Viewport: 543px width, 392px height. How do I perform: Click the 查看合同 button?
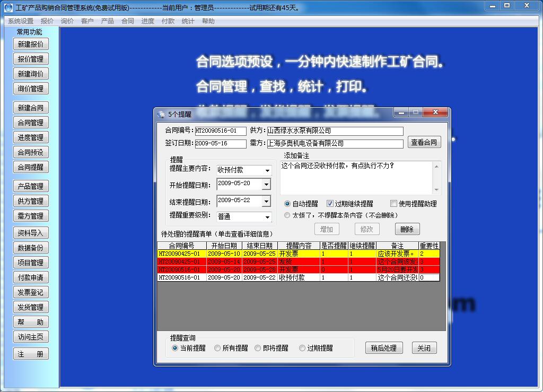tap(424, 142)
